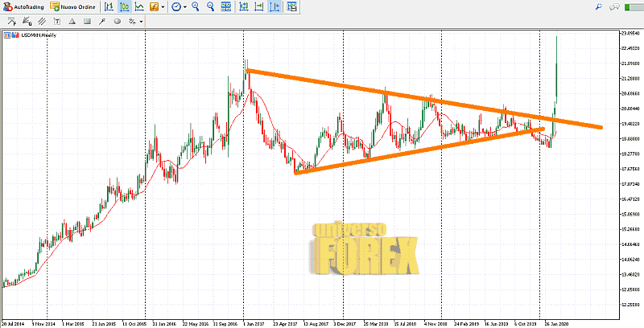Screen dimensions: 644x328
Task: Open the search magnifier icon
Action: pyautogui.click(x=599, y=6)
